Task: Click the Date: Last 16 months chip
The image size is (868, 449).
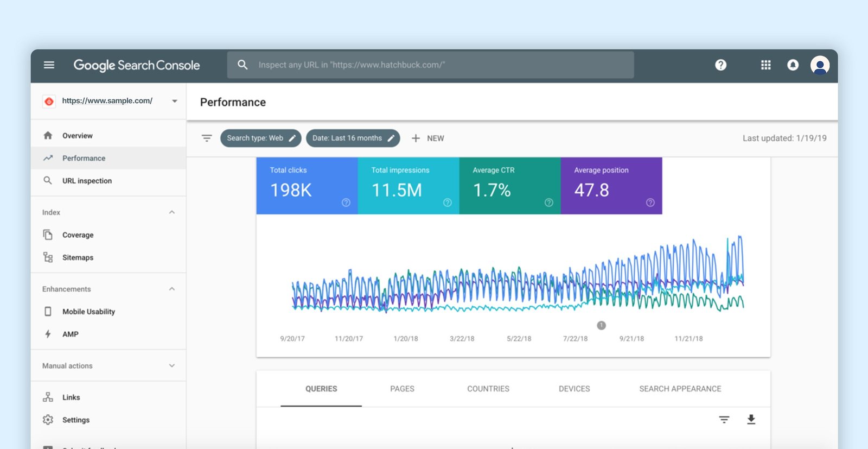Action: (353, 138)
